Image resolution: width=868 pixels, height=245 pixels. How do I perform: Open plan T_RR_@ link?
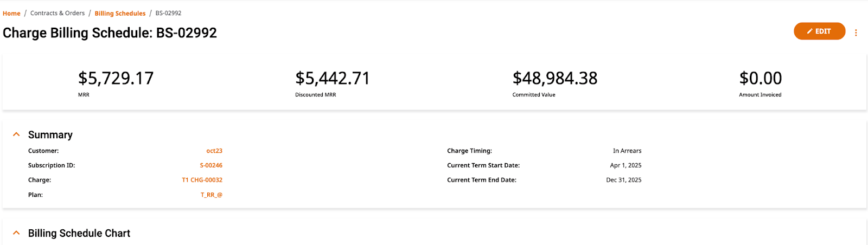(x=212, y=195)
